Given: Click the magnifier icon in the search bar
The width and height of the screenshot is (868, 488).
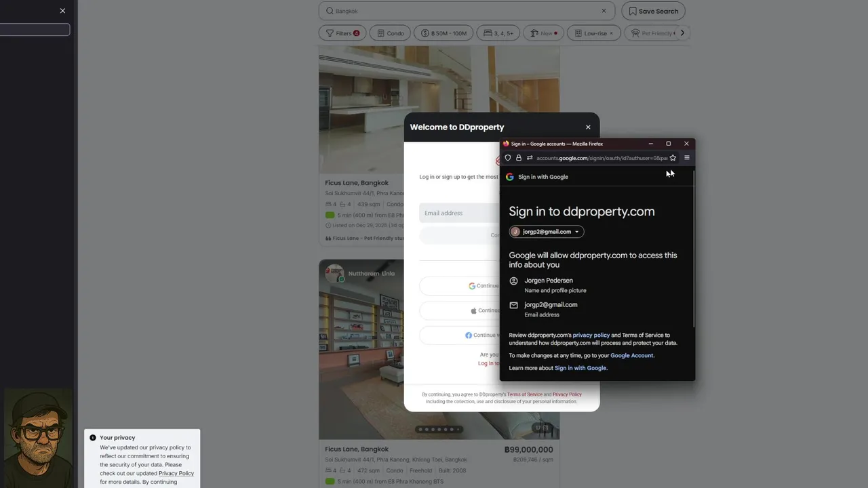Looking at the screenshot, I should click(x=330, y=11).
